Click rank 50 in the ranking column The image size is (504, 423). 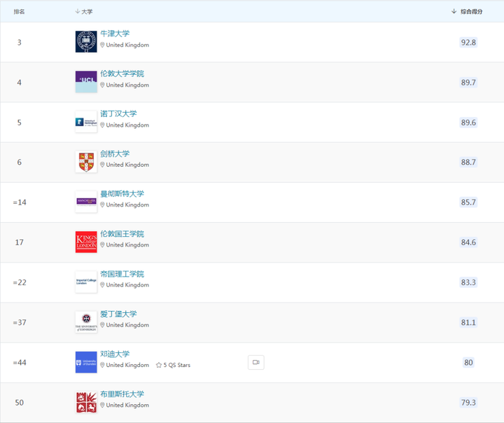20,403
